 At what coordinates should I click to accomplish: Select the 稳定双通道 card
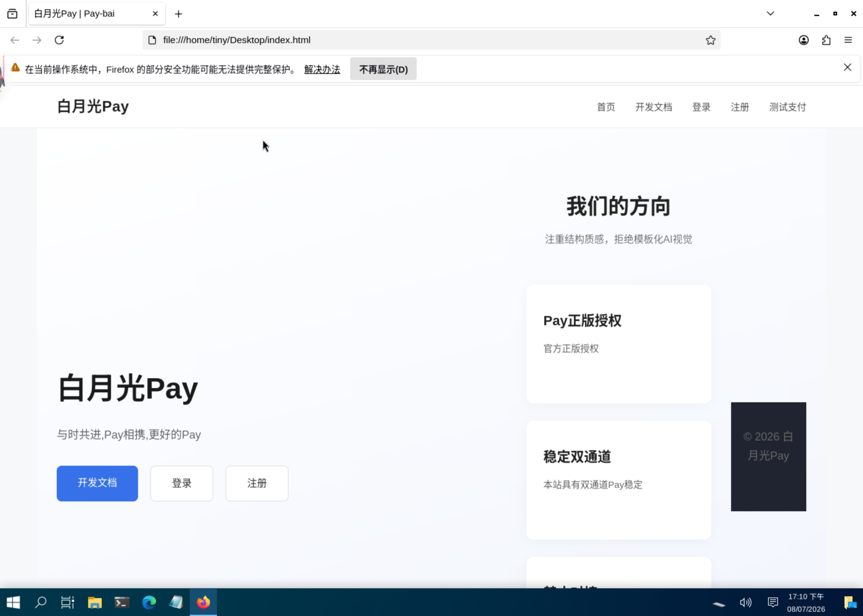click(619, 480)
